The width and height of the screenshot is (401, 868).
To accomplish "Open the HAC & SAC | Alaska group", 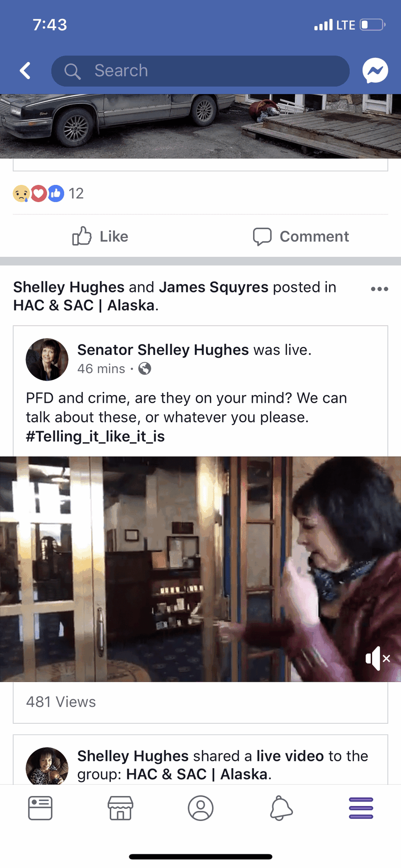I will pos(84,306).
